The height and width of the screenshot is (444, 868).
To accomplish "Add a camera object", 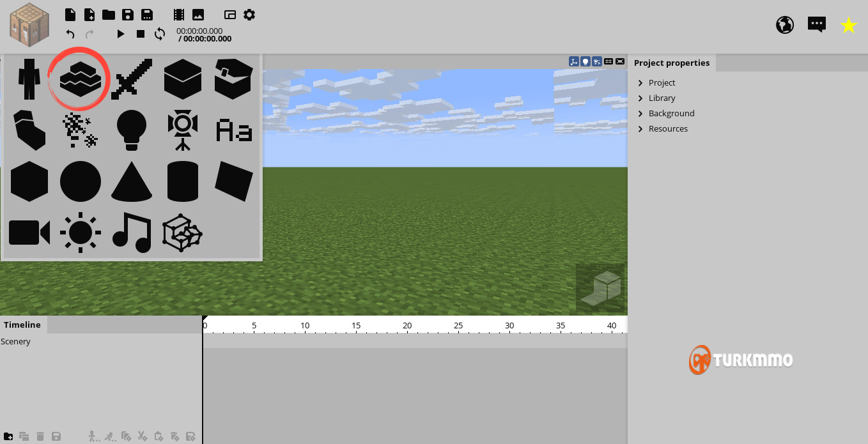I will [29, 233].
